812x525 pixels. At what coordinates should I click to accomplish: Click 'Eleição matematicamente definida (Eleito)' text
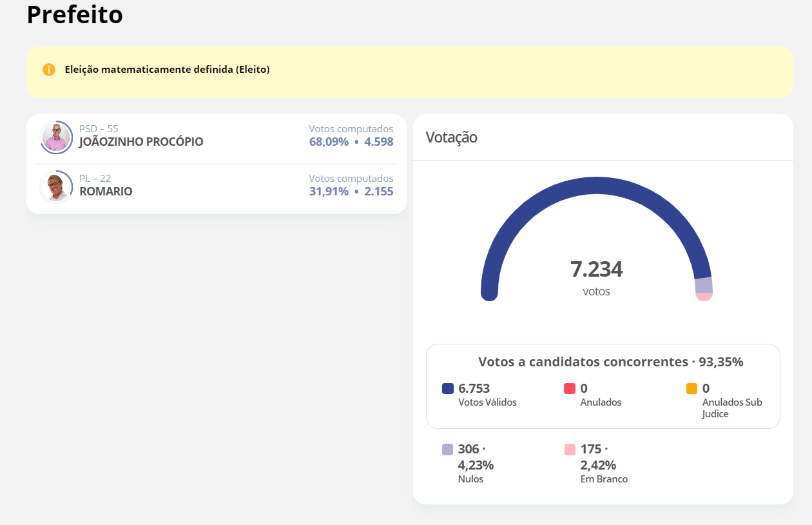167,70
